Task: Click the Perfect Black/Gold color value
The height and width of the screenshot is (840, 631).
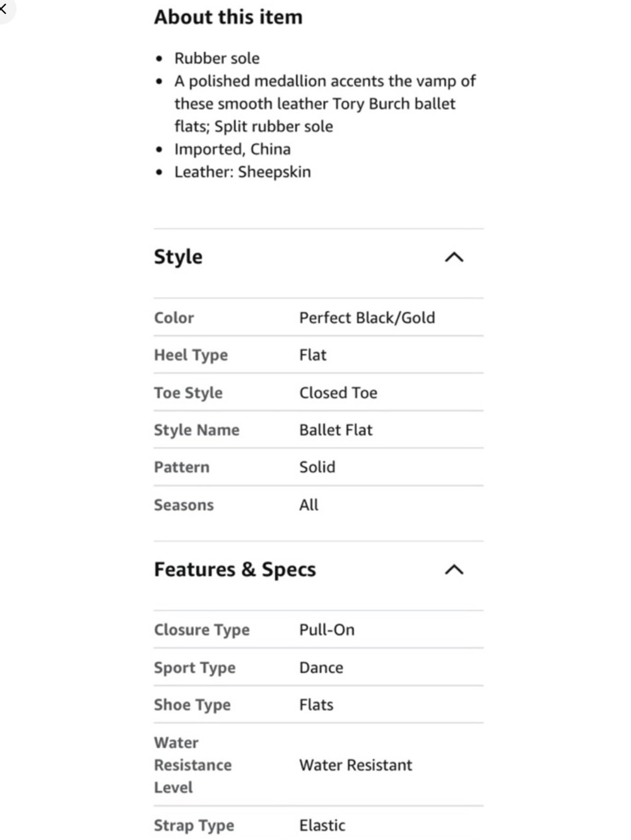Action: click(367, 318)
